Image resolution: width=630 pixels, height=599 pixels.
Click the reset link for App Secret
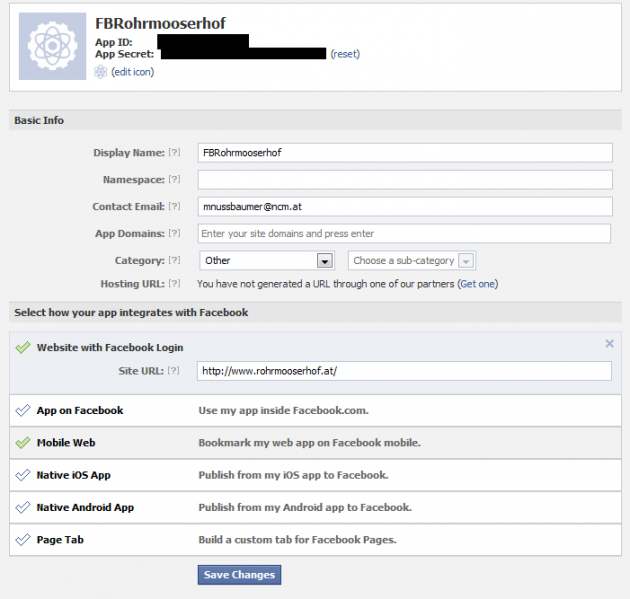tap(345, 54)
